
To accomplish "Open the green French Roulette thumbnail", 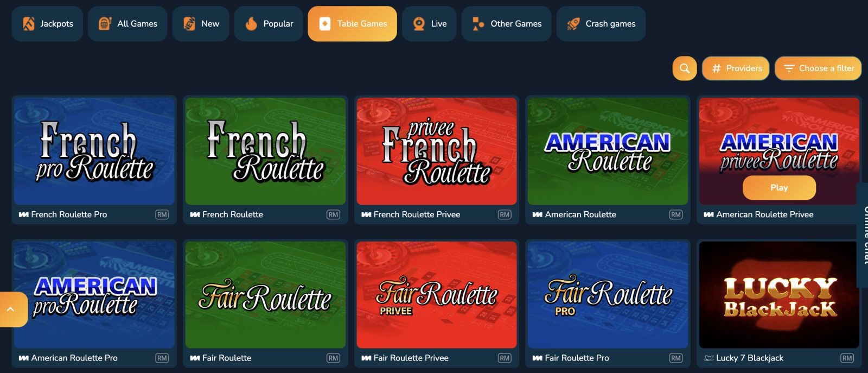I will [265, 151].
